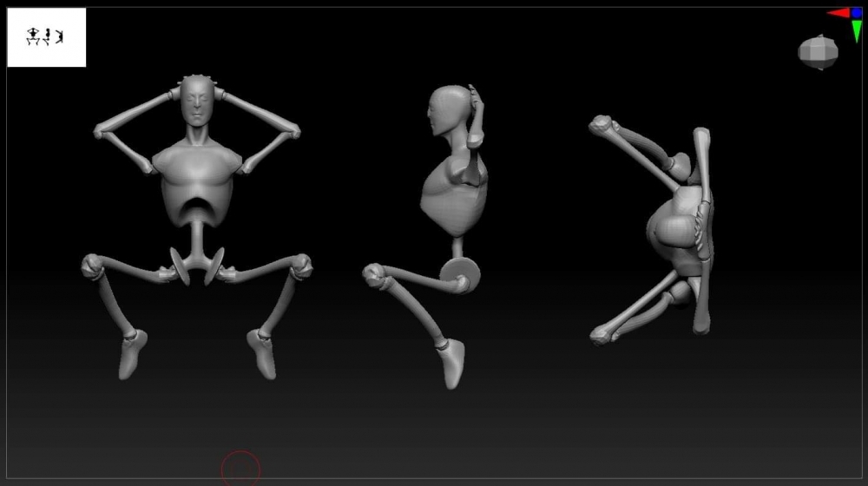Click the green Y-axis cone on gizmo
The width and height of the screenshot is (868, 486).
pyautogui.click(x=857, y=31)
